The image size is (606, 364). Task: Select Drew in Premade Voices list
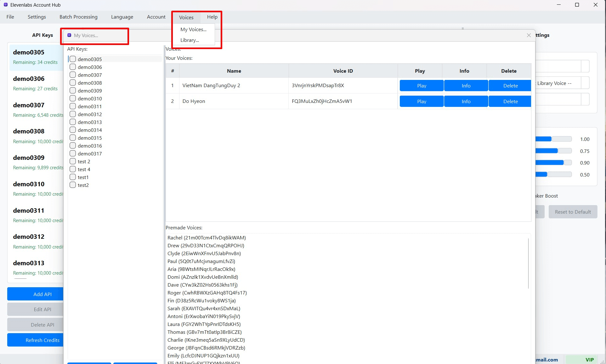206,245
